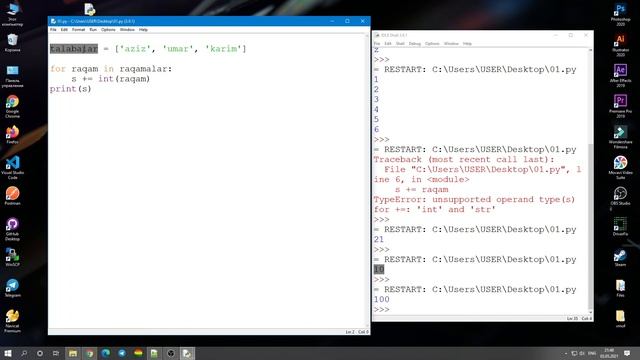Open Steam desktop shortcut
The height and width of the screenshot is (360, 640).
620,259
